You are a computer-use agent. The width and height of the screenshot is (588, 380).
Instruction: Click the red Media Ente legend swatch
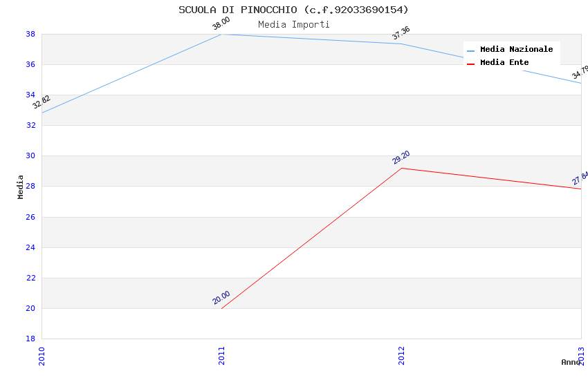point(470,64)
